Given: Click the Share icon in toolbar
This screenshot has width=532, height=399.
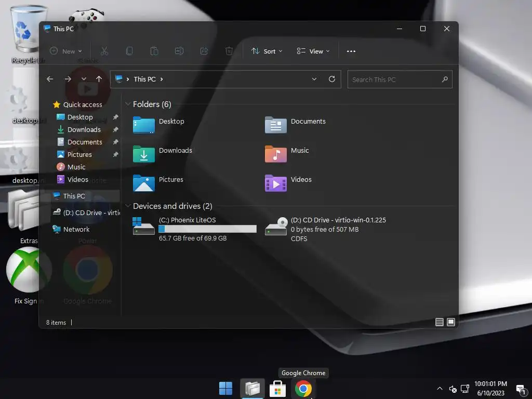Looking at the screenshot, I should [204, 51].
